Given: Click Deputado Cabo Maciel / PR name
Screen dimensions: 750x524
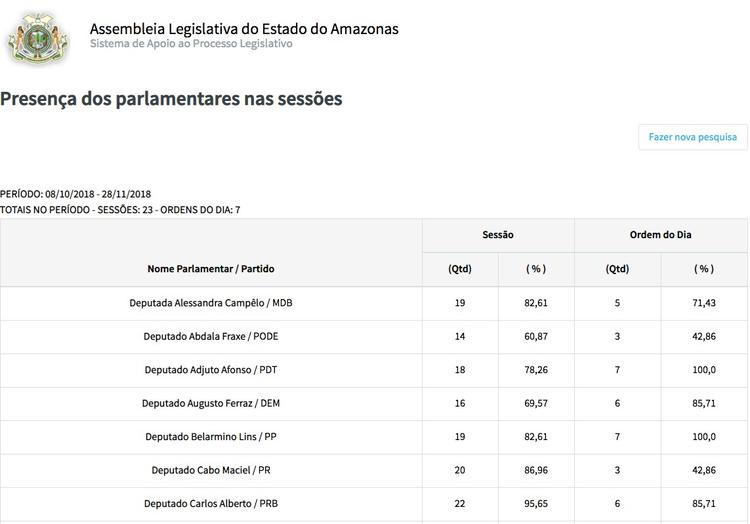Looking at the screenshot, I should click(211, 471).
